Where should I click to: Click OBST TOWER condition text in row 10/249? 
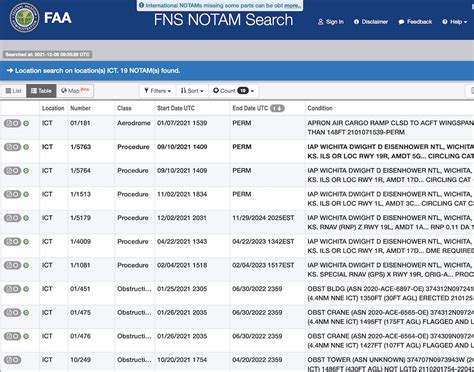pyautogui.click(x=390, y=364)
